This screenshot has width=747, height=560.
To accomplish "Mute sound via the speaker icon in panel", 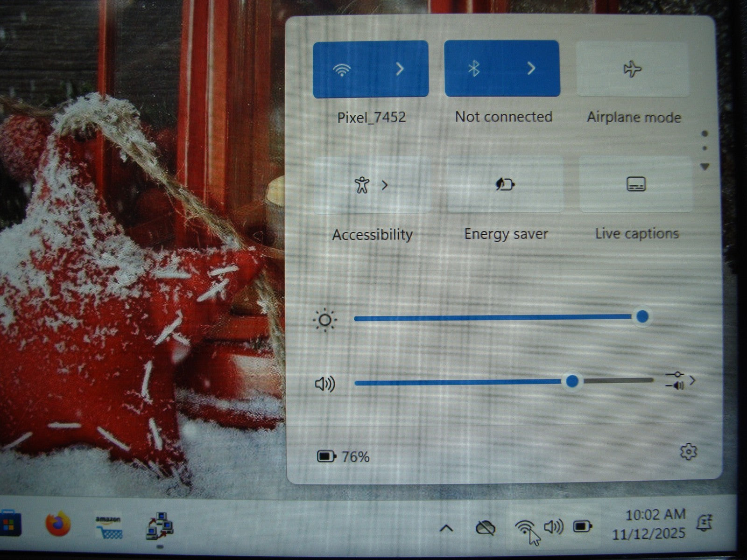I will (325, 384).
